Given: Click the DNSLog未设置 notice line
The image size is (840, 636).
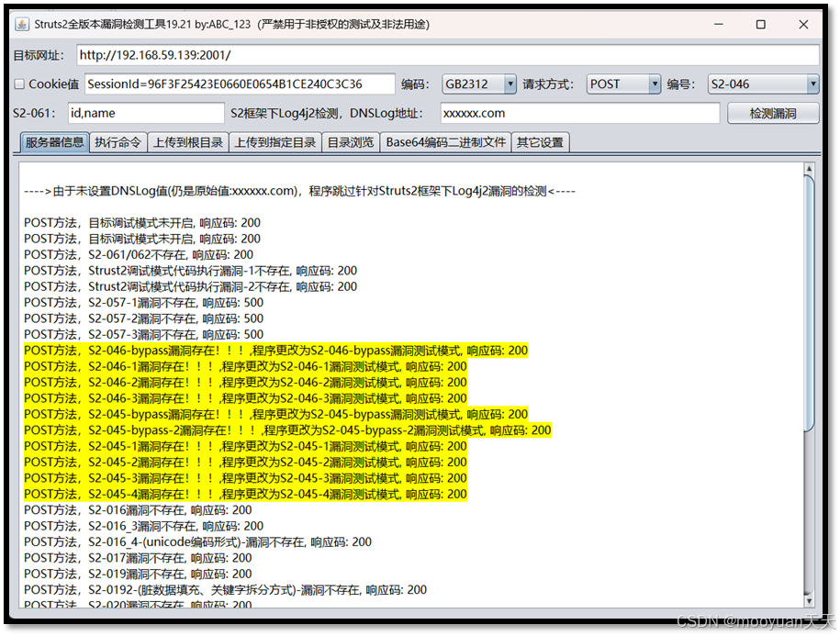Looking at the screenshot, I should pos(299,191).
